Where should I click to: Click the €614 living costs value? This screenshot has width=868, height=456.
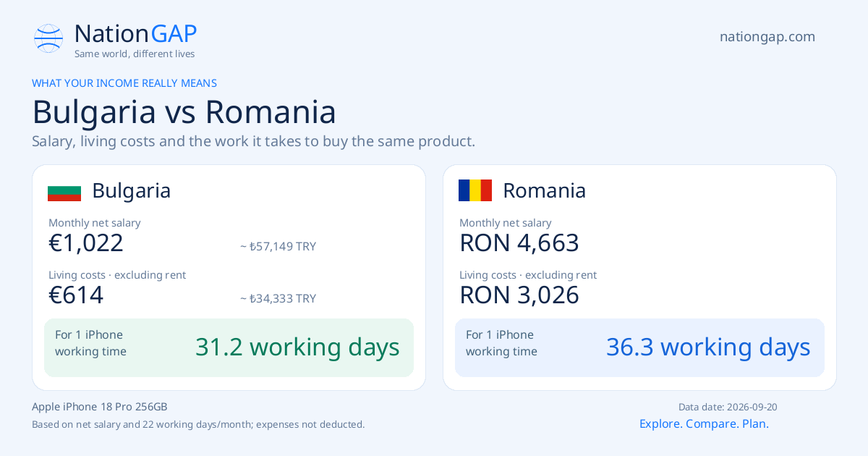(76, 295)
